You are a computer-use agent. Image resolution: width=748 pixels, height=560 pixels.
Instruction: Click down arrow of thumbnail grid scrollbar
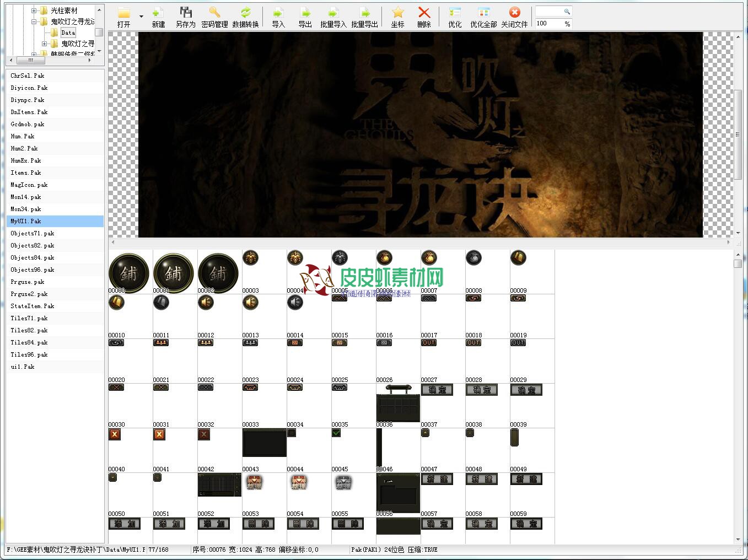[x=738, y=539]
